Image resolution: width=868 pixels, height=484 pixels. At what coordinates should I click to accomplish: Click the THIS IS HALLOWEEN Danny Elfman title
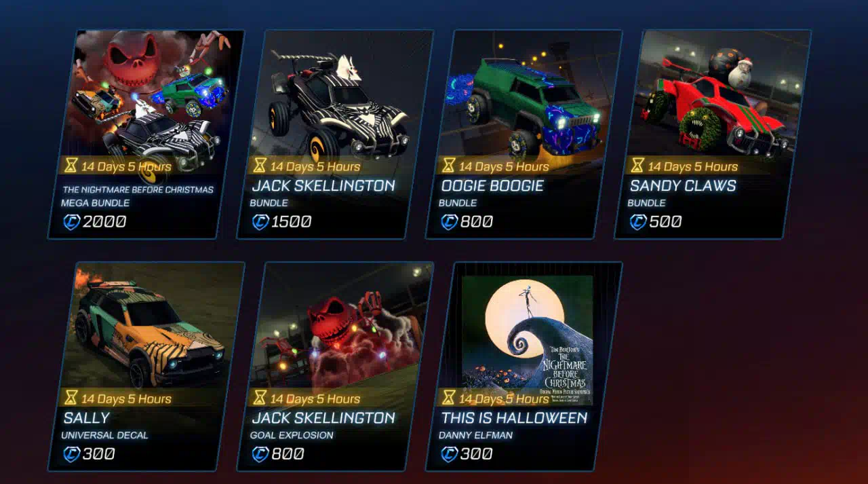click(x=514, y=417)
